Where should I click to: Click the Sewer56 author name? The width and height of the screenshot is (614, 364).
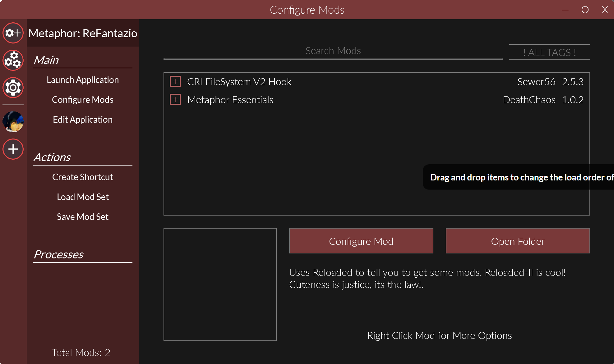(x=536, y=82)
